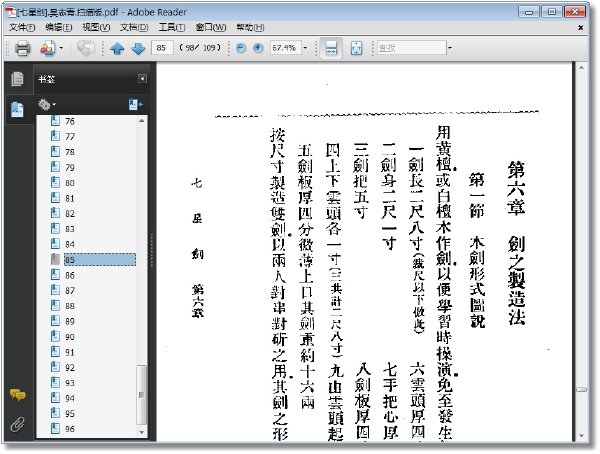Toggle scrolling fit-width page mode icon
The width and height of the screenshot is (600, 454).
(x=331, y=48)
